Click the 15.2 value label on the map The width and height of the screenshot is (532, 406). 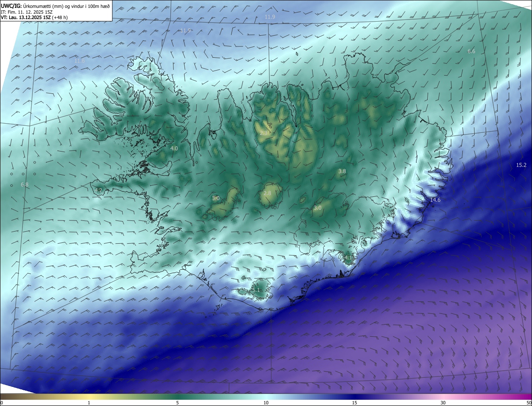[x=521, y=165]
